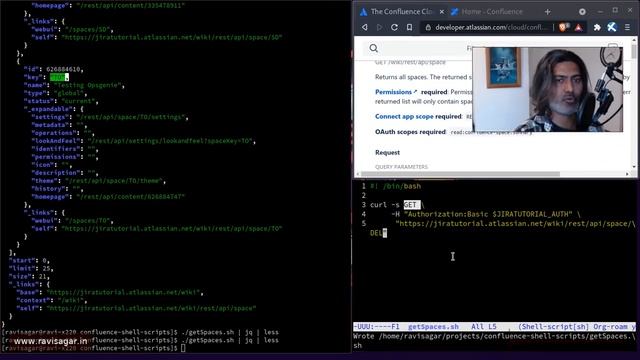Click the /rest/api/space/TO/settings value

click(x=131, y=117)
